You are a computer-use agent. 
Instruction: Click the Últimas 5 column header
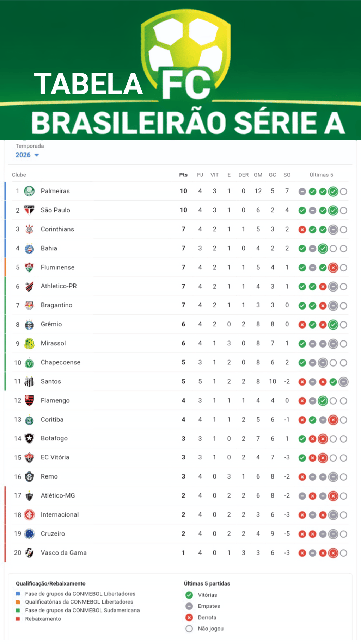click(321, 175)
